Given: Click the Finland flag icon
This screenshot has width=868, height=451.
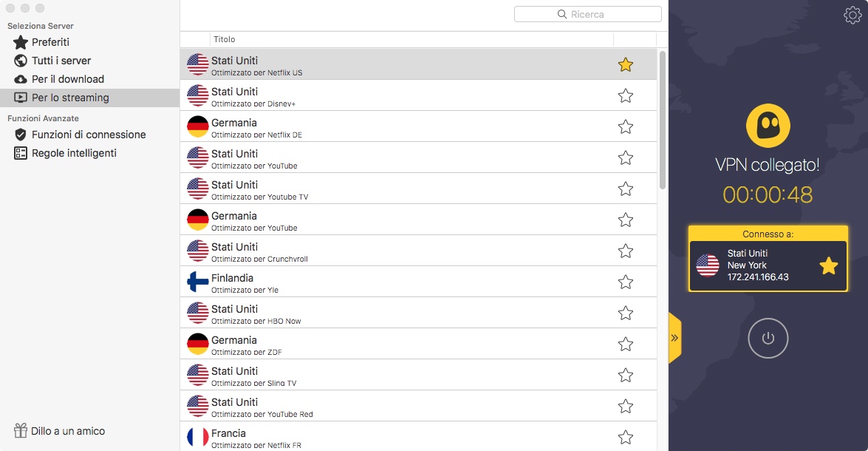Looking at the screenshot, I should 198,282.
